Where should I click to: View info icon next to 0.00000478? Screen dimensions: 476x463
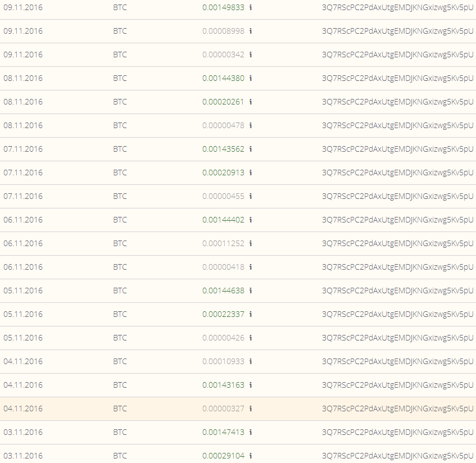(x=251, y=125)
